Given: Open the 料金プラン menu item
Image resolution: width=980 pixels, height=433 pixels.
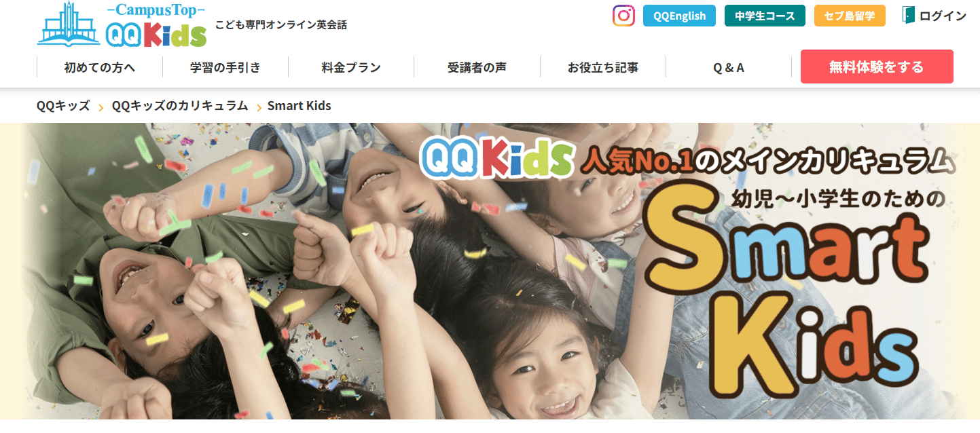Looking at the screenshot, I should click(351, 67).
